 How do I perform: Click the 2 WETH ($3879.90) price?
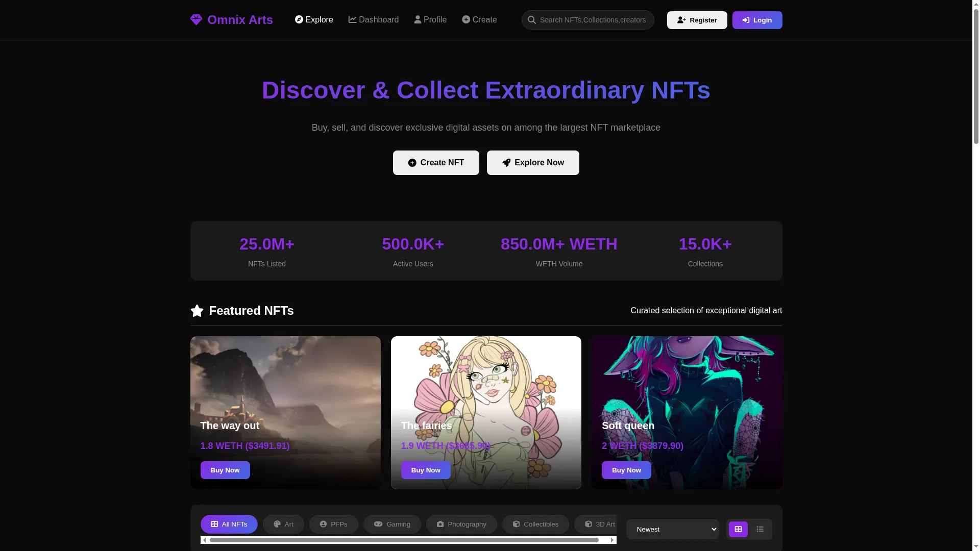click(643, 446)
